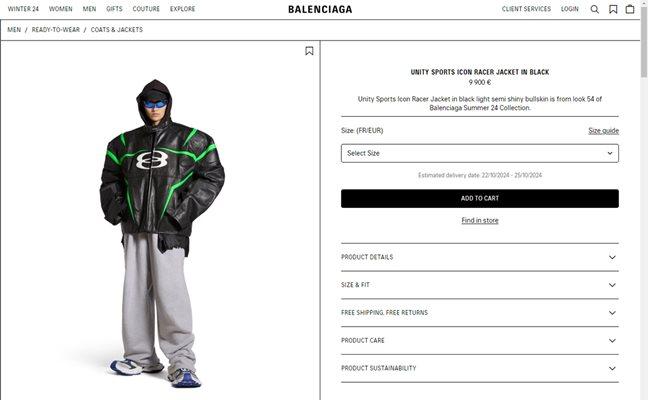Viewport: 648px width, 400px height.
Task: Click the Find in store link
Action: click(480, 220)
